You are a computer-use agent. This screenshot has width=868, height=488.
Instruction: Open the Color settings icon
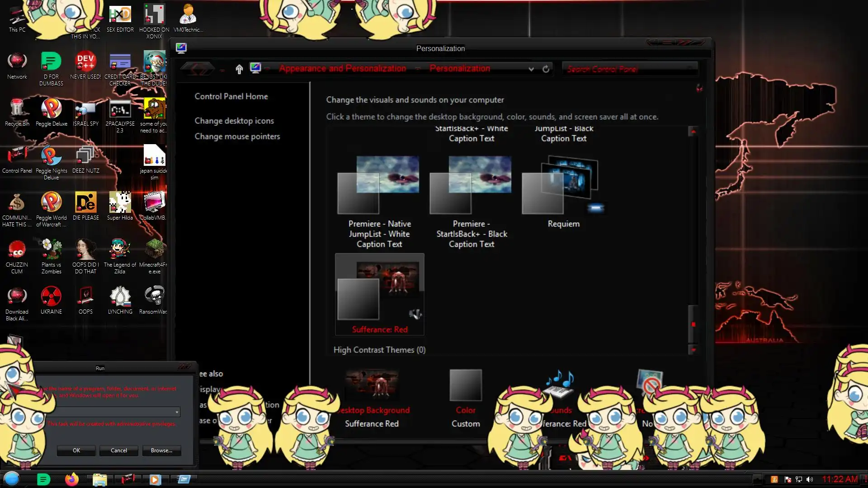click(466, 385)
